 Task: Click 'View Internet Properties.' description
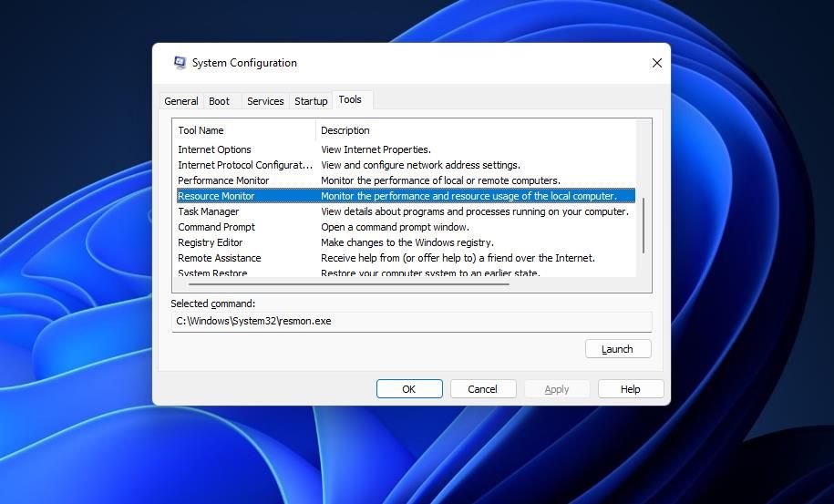point(376,149)
